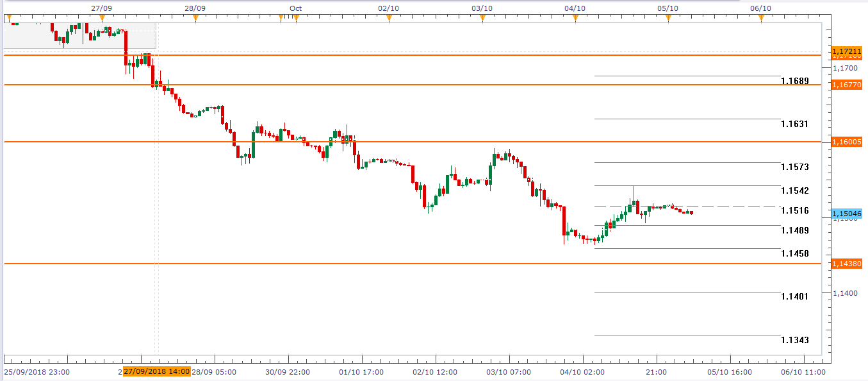The width and height of the screenshot is (868, 381).
Task: Click the 1.1516 dashed pivot label
Action: click(x=794, y=210)
